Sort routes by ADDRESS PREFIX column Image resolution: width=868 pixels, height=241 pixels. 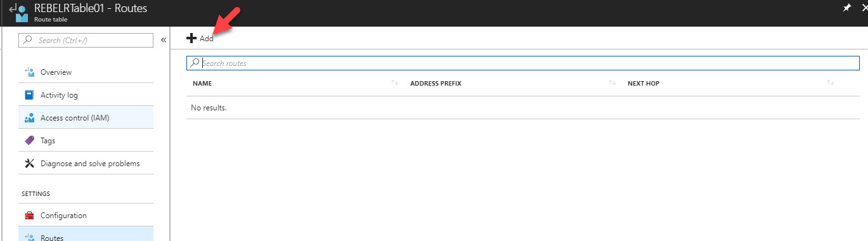coord(436,84)
